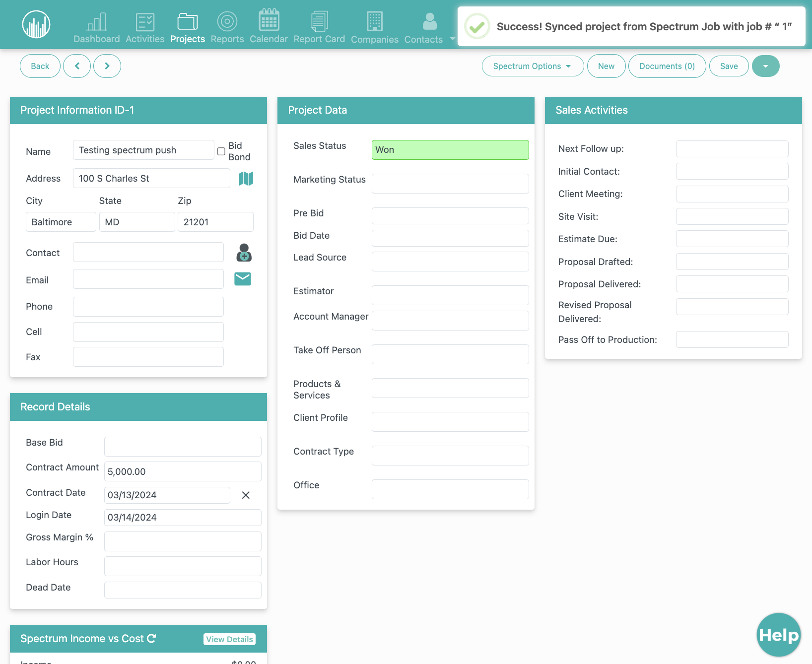
Task: Click View Details for Spectrum
Action: (x=230, y=639)
